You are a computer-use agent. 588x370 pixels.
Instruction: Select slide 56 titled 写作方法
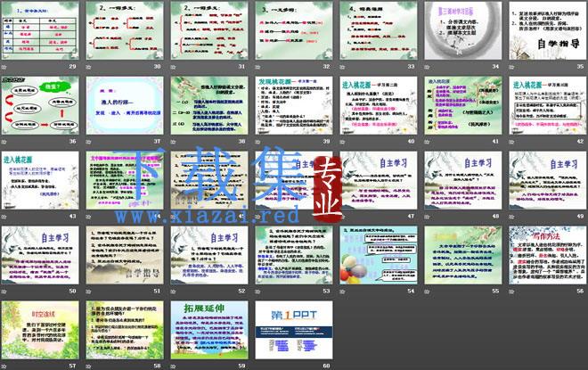pos(548,255)
